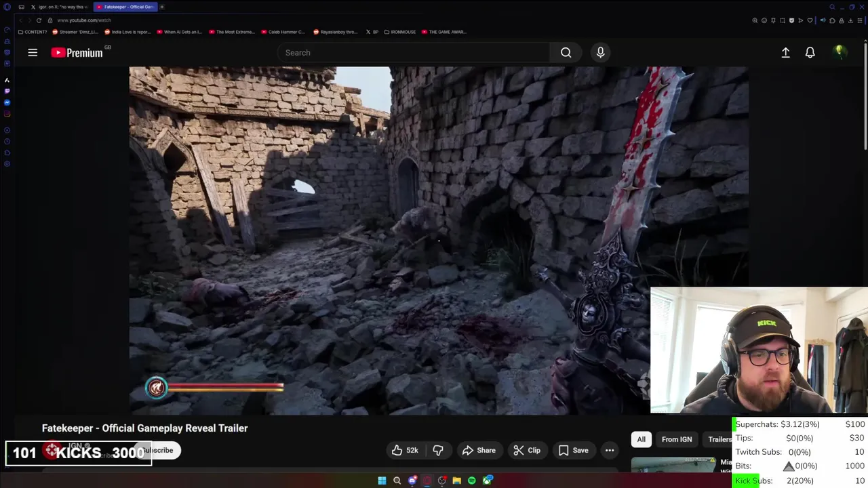Image resolution: width=868 pixels, height=488 pixels.
Task: Open the extensions cube icon
Action: pyautogui.click(x=832, y=20)
